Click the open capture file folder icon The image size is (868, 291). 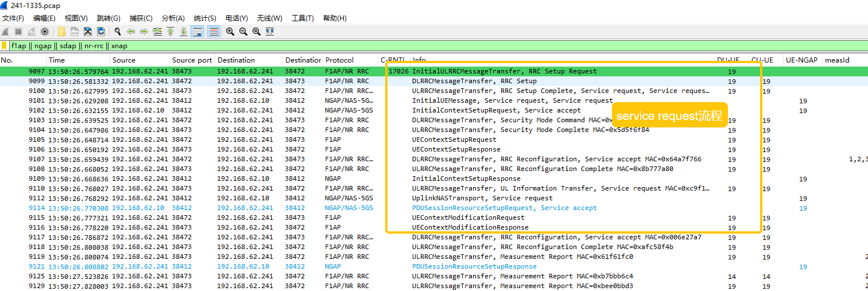click(61, 32)
